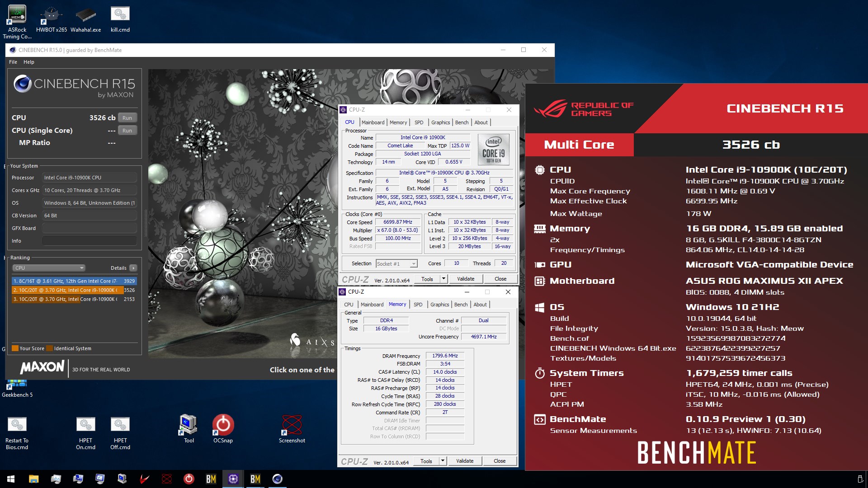Viewport: 868px width, 488px height.
Task: Switch to the first BenchMate taskbar icon
Action: click(x=211, y=479)
